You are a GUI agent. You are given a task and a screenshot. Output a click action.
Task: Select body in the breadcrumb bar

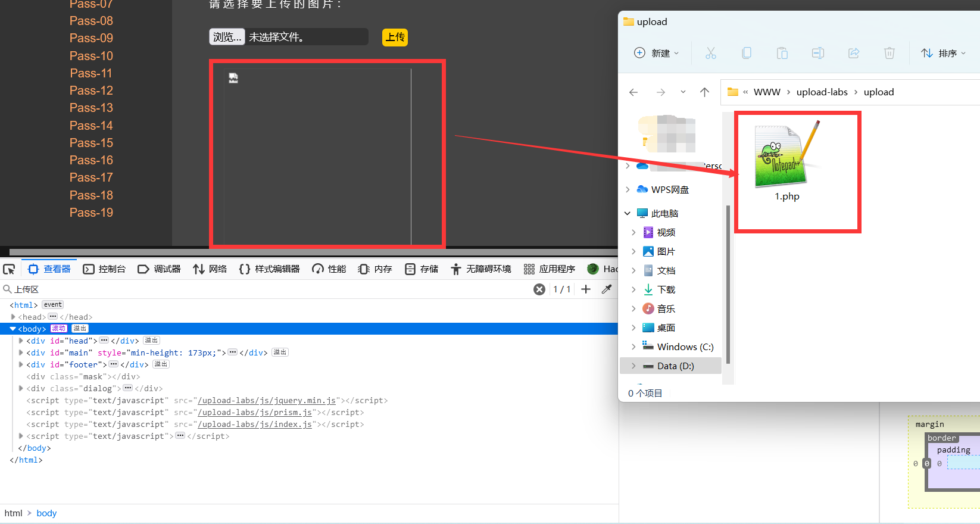46,513
